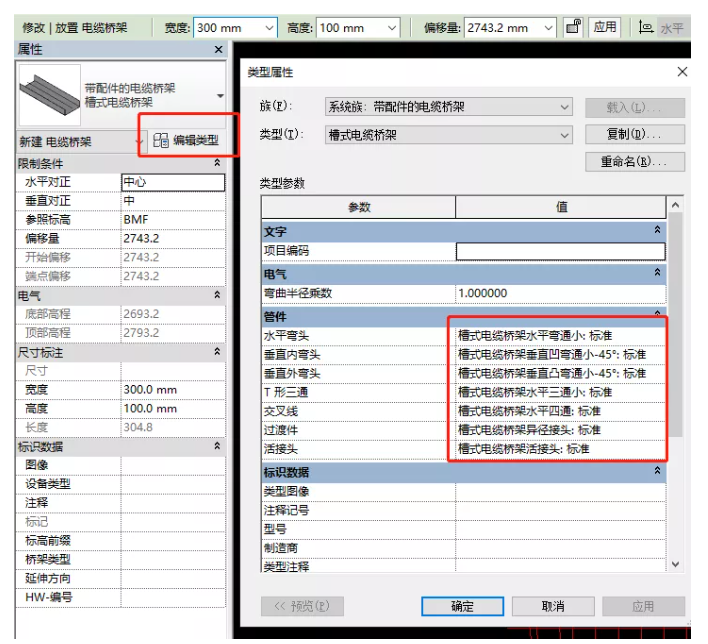Click the 值 column header
Screen dimensions: 708x644
(x=561, y=207)
